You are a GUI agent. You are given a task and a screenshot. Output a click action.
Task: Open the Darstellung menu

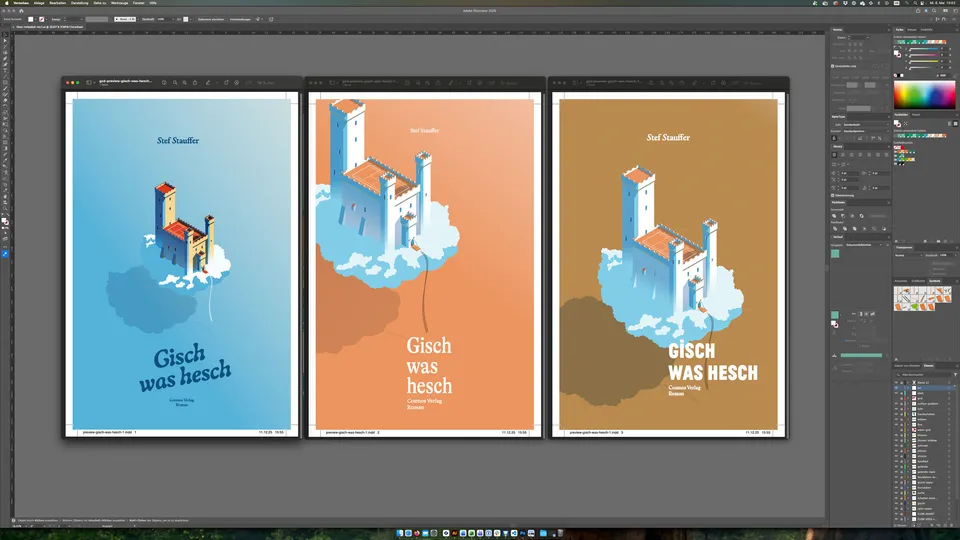[80, 2]
